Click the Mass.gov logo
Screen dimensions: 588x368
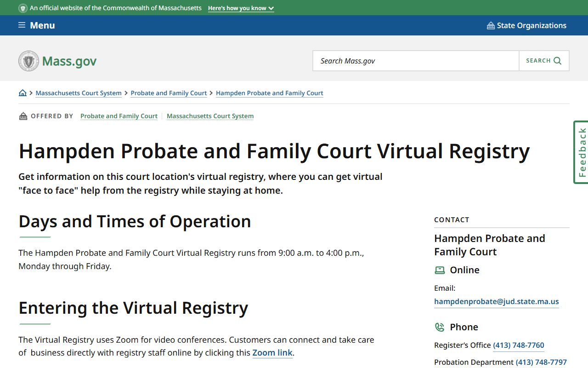(57, 61)
